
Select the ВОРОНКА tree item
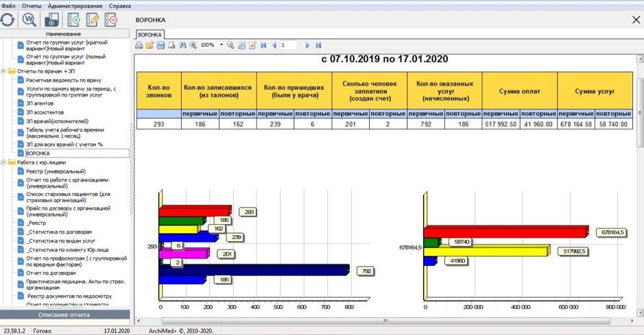(x=77, y=153)
